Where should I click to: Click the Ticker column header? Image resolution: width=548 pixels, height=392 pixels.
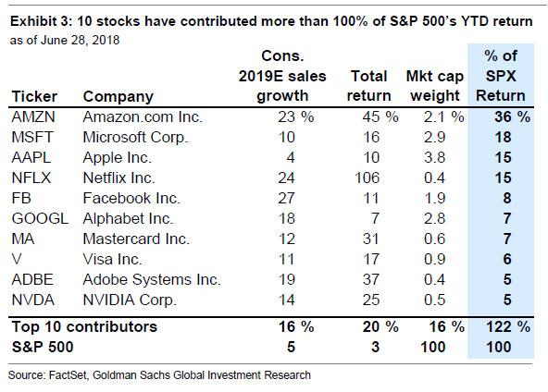34,97
